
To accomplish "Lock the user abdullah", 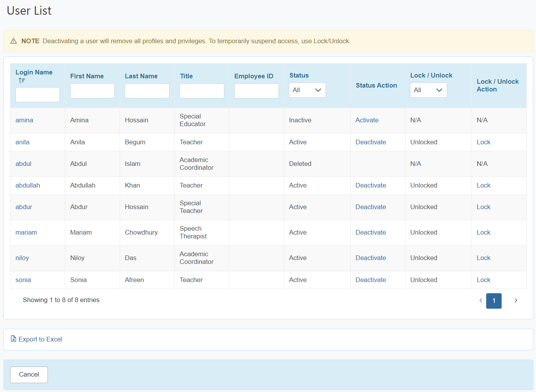I will 483,185.
